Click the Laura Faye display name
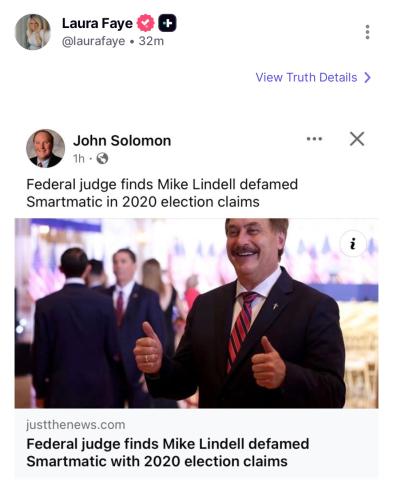The width and height of the screenshot is (393, 500). click(x=97, y=23)
